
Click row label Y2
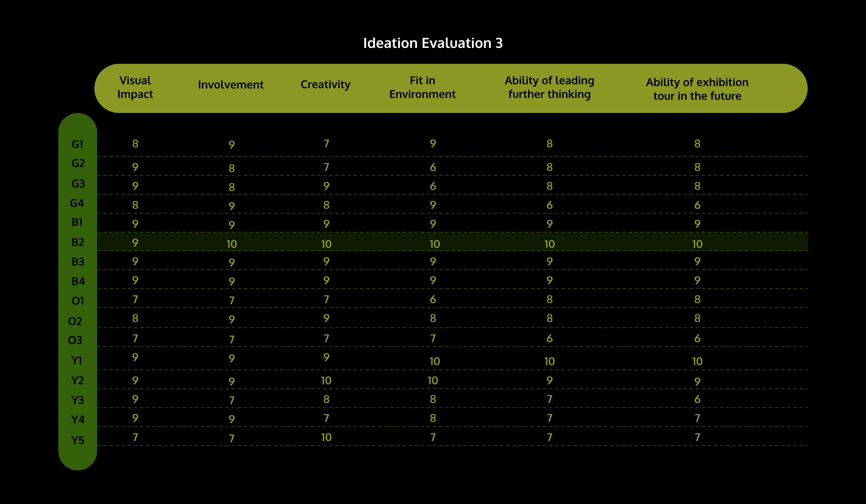pyautogui.click(x=77, y=380)
